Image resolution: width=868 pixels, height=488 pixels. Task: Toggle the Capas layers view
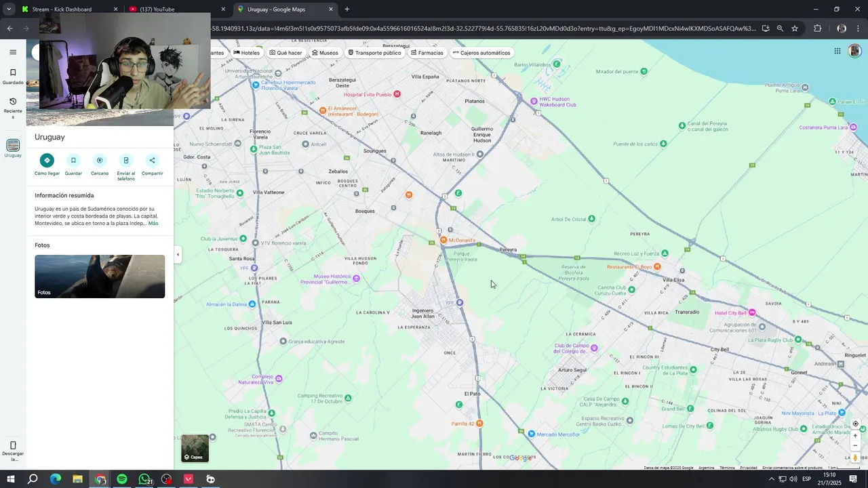[x=195, y=448]
